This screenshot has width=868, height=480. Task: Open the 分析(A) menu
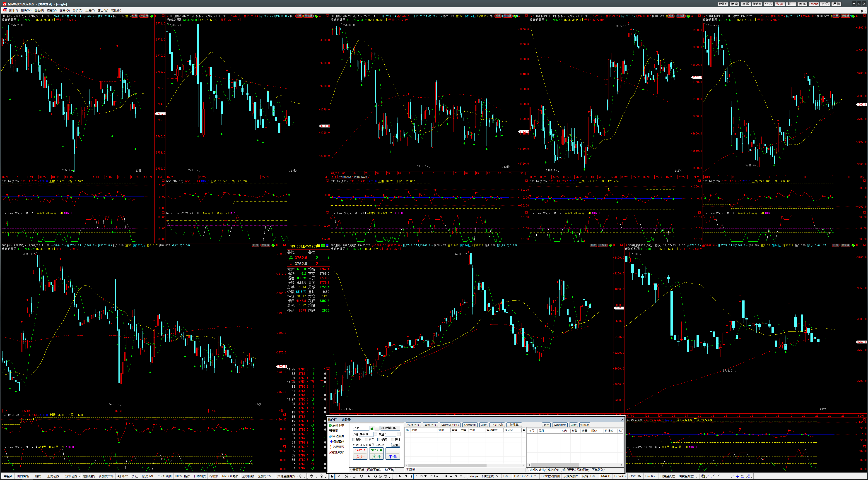pos(77,10)
